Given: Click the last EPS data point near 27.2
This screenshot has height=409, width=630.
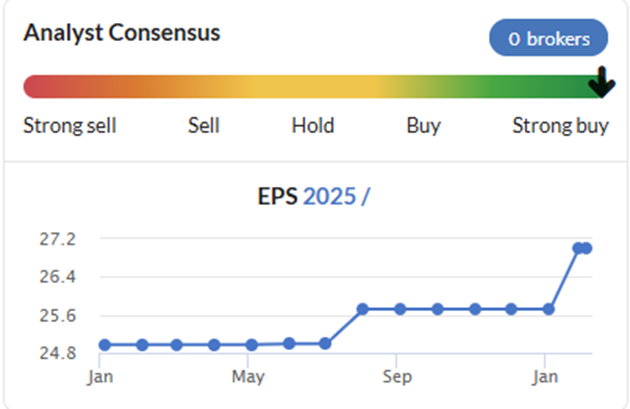Looking at the screenshot, I should click(586, 248).
